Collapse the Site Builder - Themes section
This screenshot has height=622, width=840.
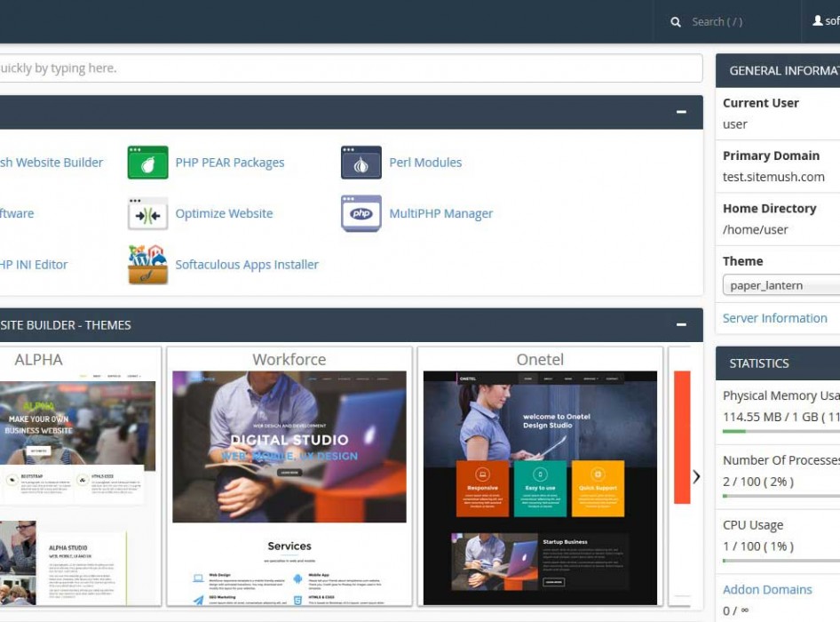pos(681,324)
